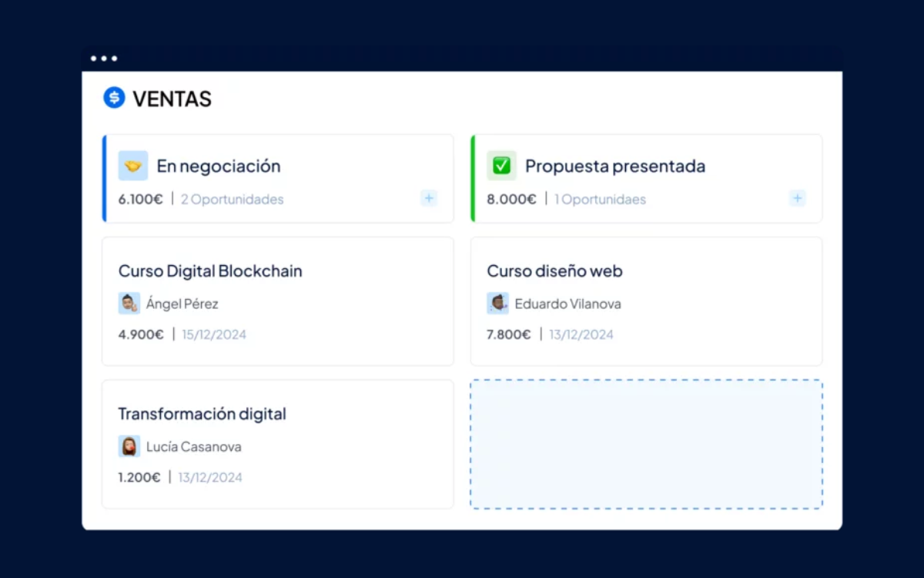
Task: Click the green checkmark icon in Propuesta presentada
Action: tap(501, 166)
